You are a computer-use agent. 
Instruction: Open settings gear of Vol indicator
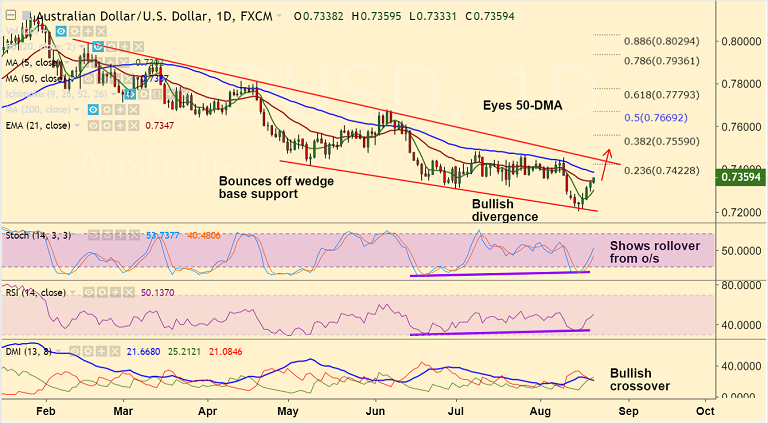(74, 31)
